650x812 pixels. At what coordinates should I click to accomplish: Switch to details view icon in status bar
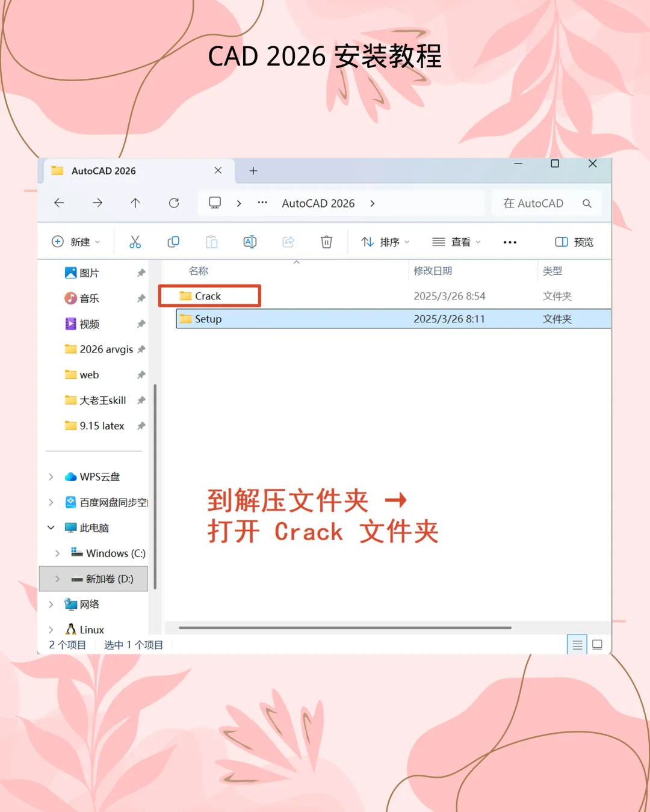577,645
